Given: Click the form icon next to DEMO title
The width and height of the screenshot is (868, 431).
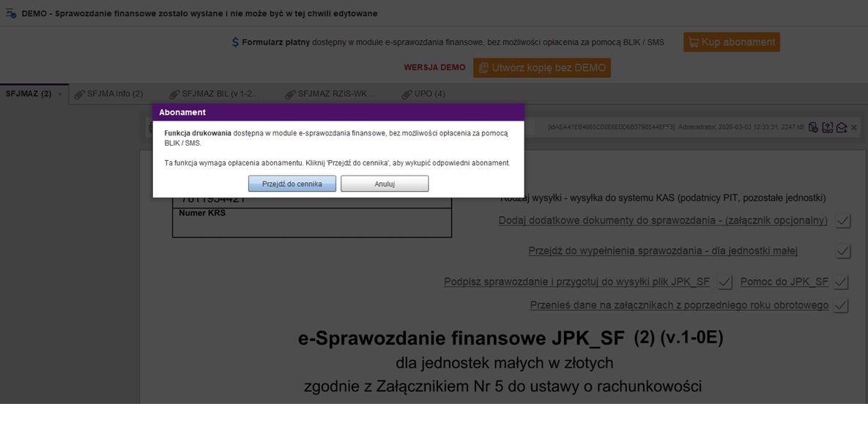Looking at the screenshot, I should click(x=11, y=14).
